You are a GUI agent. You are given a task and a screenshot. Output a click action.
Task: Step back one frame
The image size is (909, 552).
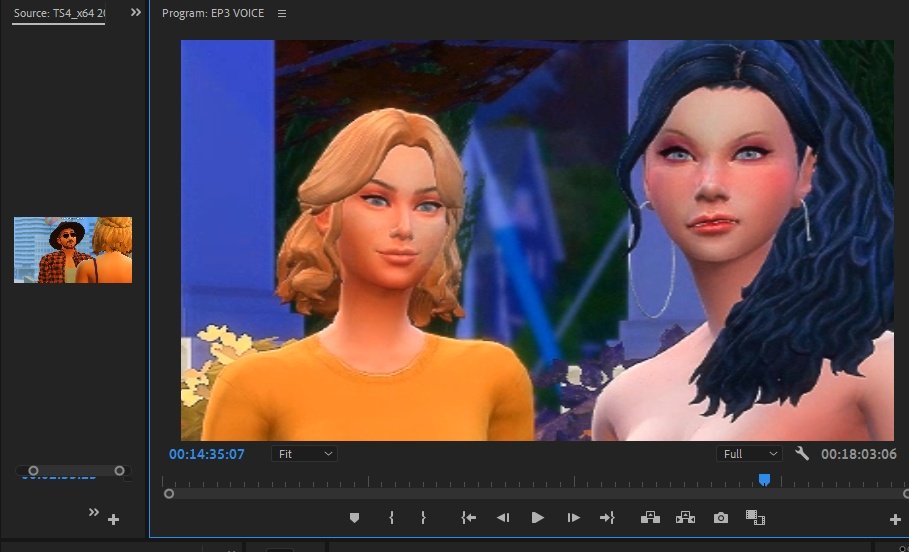tap(503, 518)
